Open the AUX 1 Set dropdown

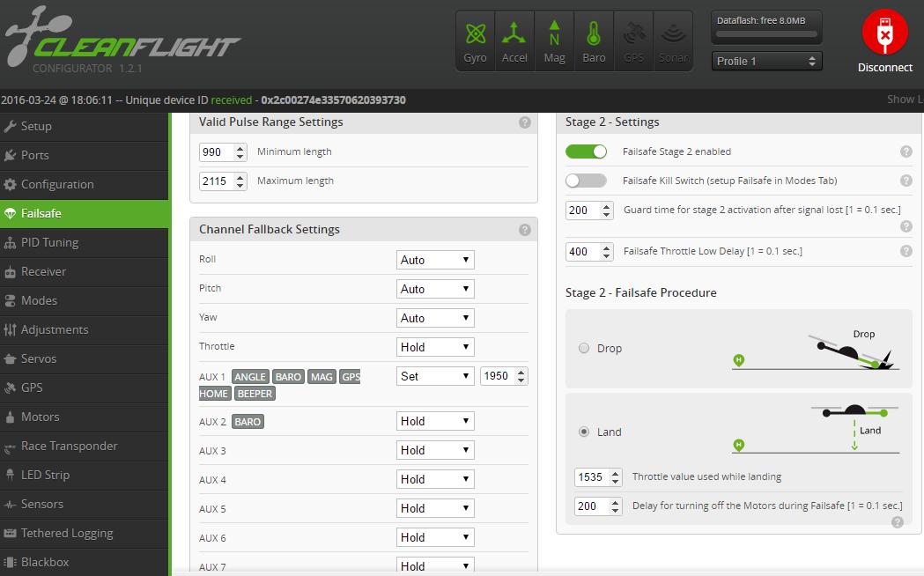(x=435, y=376)
